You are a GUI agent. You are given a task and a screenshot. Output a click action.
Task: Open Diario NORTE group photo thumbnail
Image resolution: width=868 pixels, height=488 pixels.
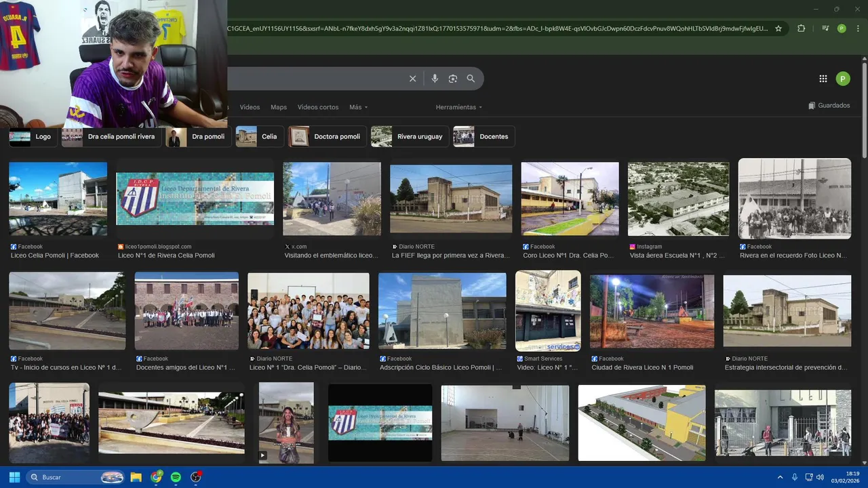point(309,311)
